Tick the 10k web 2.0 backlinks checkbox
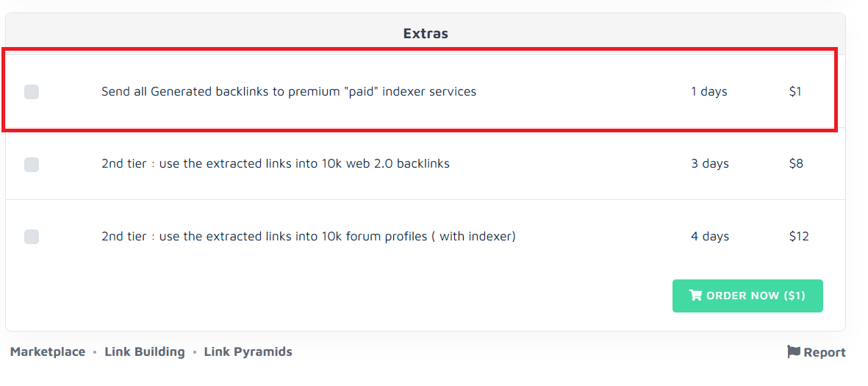The height and width of the screenshot is (386, 868). 32,164
